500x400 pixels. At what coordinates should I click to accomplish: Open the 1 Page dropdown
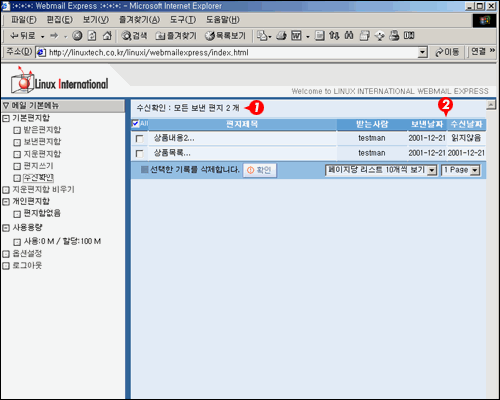[460, 170]
